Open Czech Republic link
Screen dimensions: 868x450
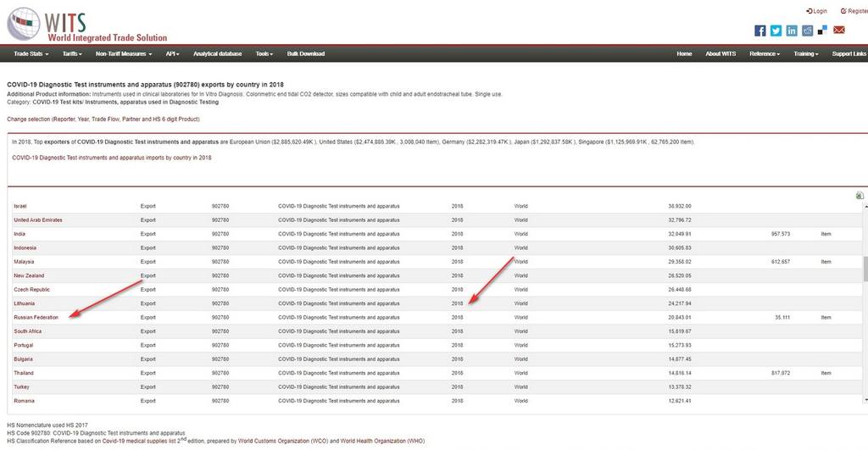[x=31, y=290]
